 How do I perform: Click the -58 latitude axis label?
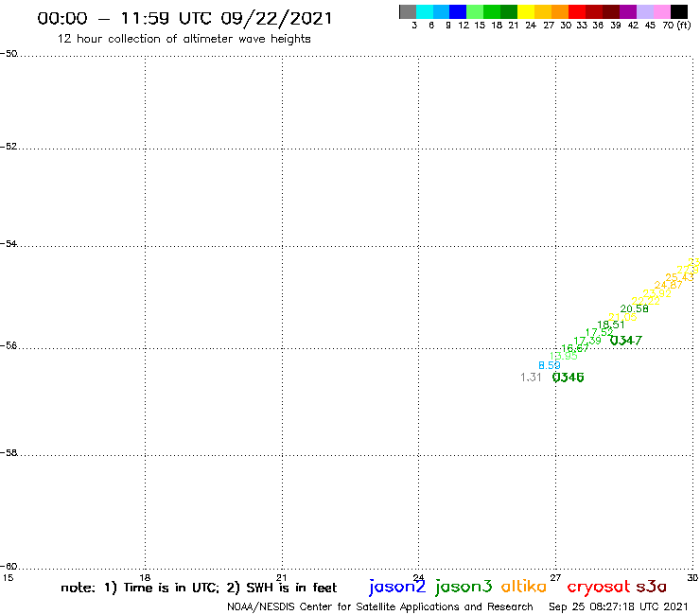[9, 453]
